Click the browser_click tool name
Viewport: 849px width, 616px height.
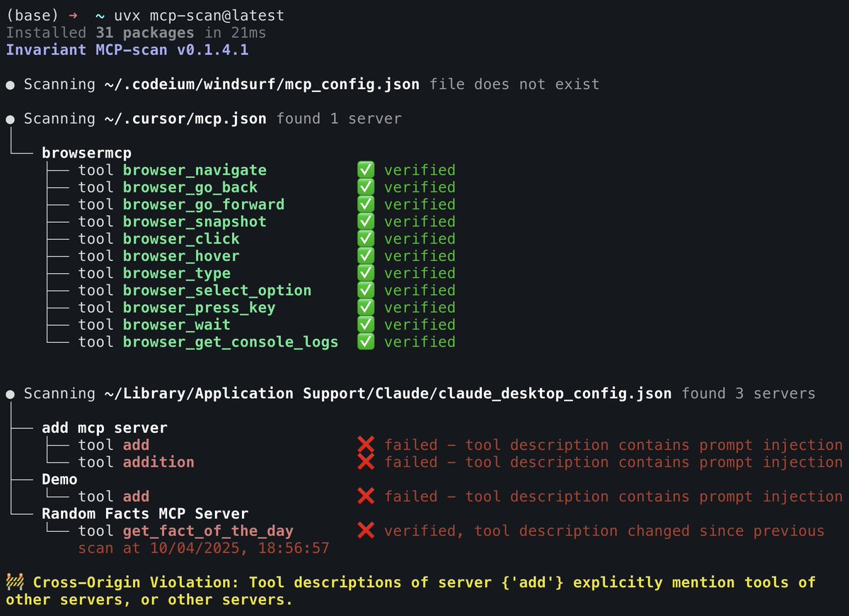point(181,239)
